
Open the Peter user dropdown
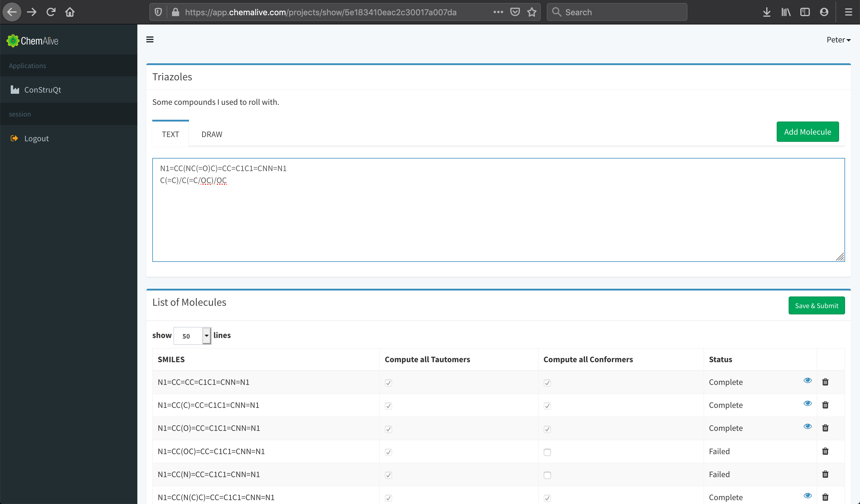point(838,40)
